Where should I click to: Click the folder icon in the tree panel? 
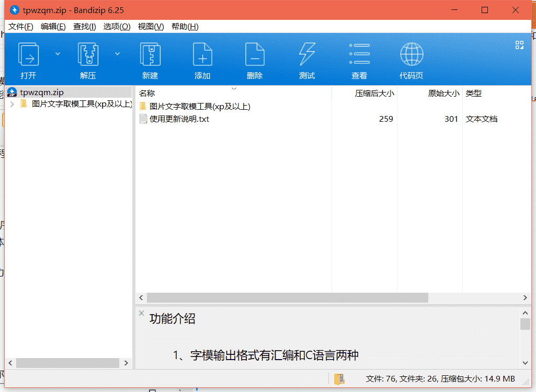24,103
